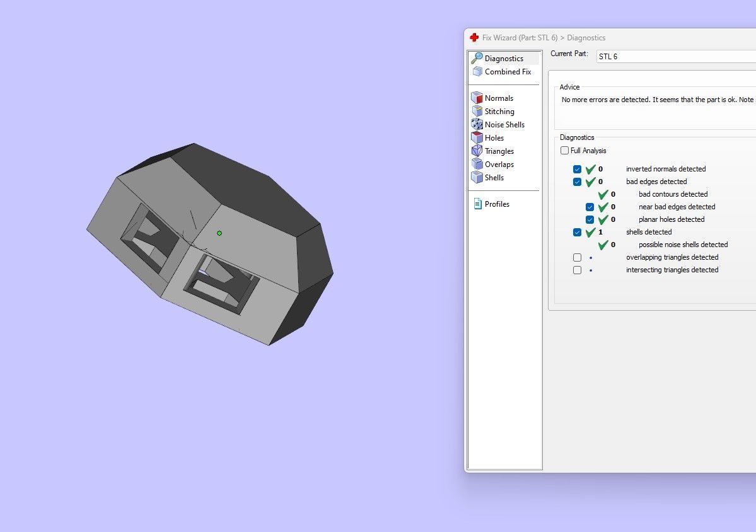756x532 pixels.
Task: Open the Triangles fix page
Action: pos(499,151)
